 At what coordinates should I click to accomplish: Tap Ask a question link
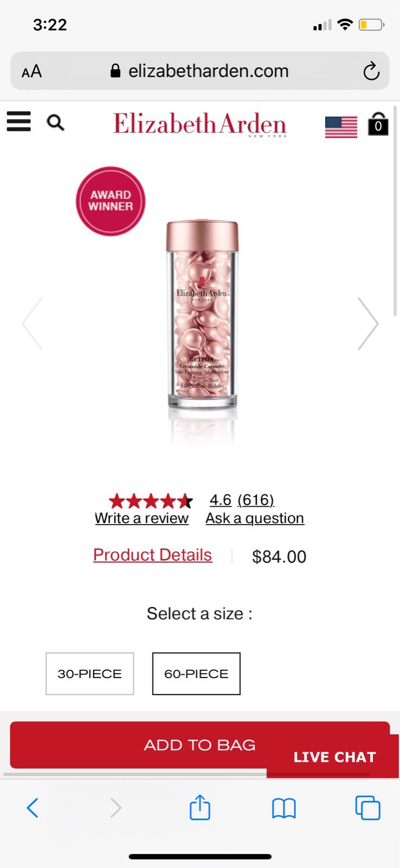point(255,518)
